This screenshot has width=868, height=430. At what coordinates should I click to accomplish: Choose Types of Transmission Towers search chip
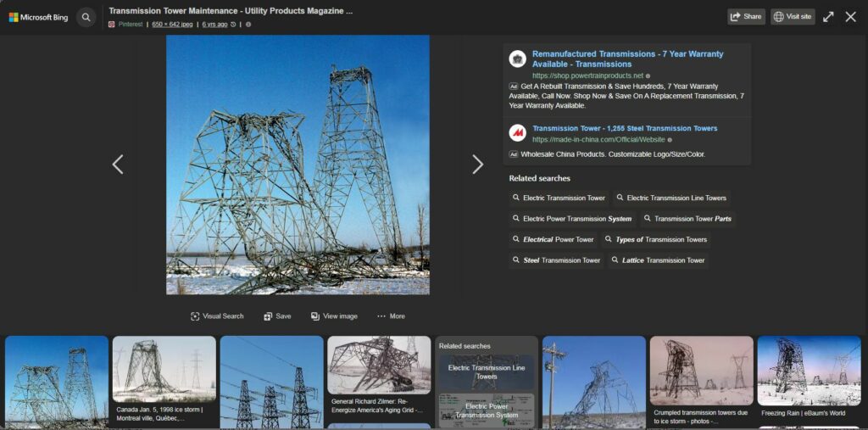click(656, 240)
